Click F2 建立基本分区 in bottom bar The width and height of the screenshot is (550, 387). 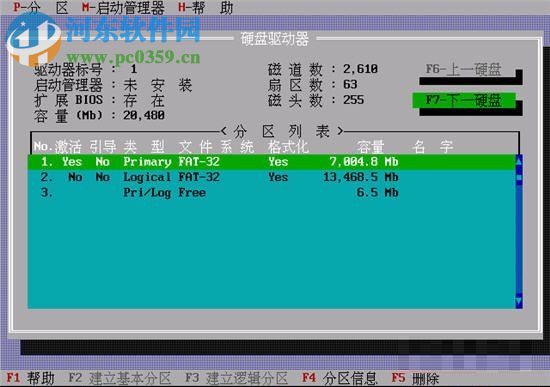coord(119,378)
